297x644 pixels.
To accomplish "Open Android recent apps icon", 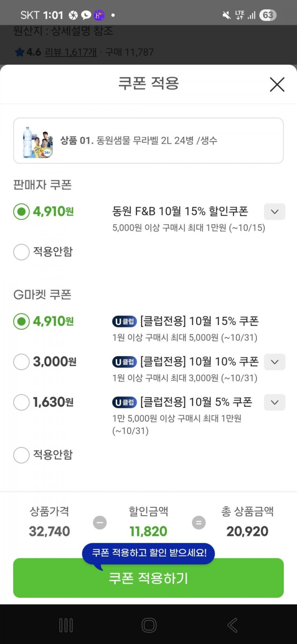I will click(x=66, y=625).
